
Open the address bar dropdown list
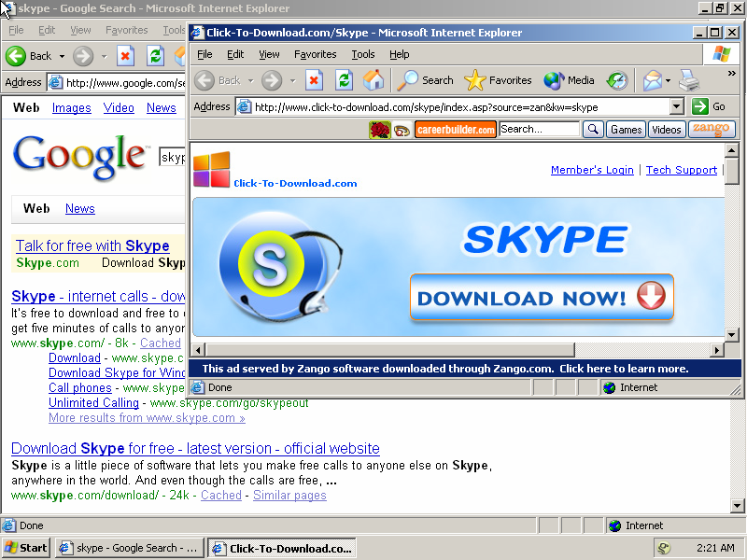(676, 106)
